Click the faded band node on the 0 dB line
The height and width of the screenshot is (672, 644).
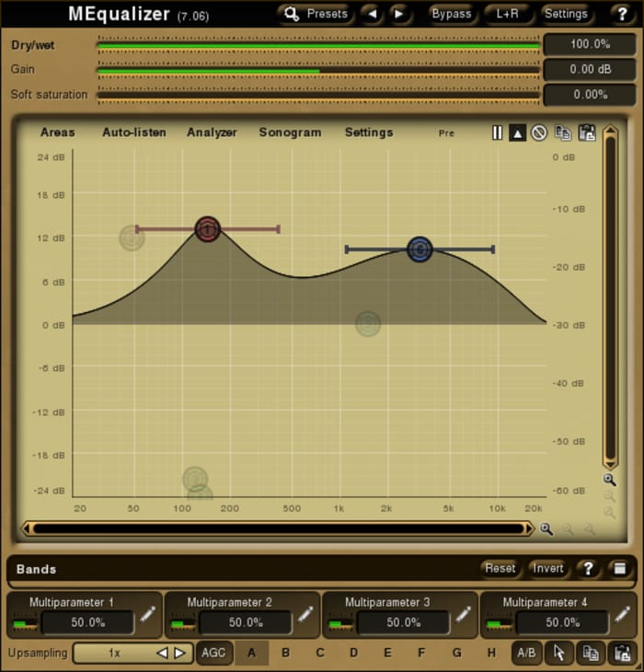[368, 323]
